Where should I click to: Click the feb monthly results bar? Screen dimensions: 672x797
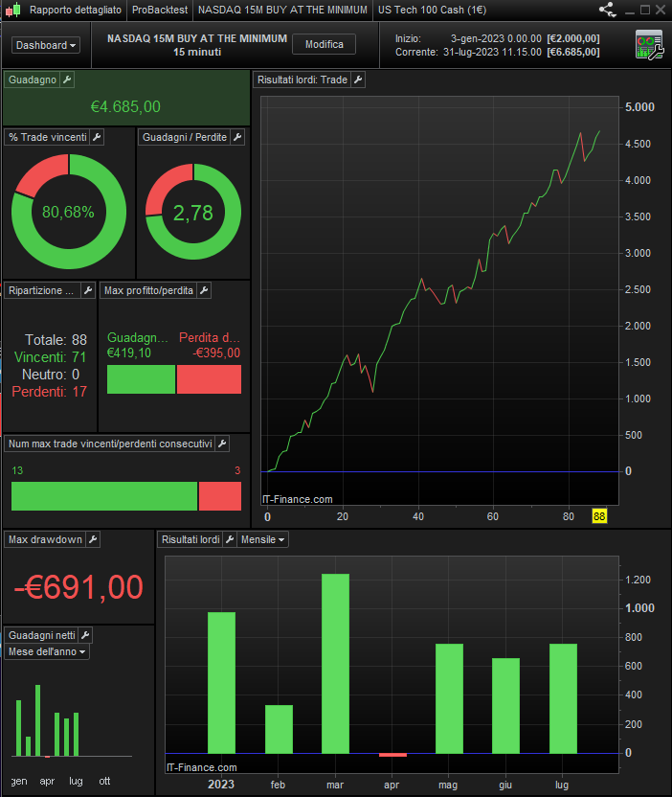pyautogui.click(x=279, y=729)
